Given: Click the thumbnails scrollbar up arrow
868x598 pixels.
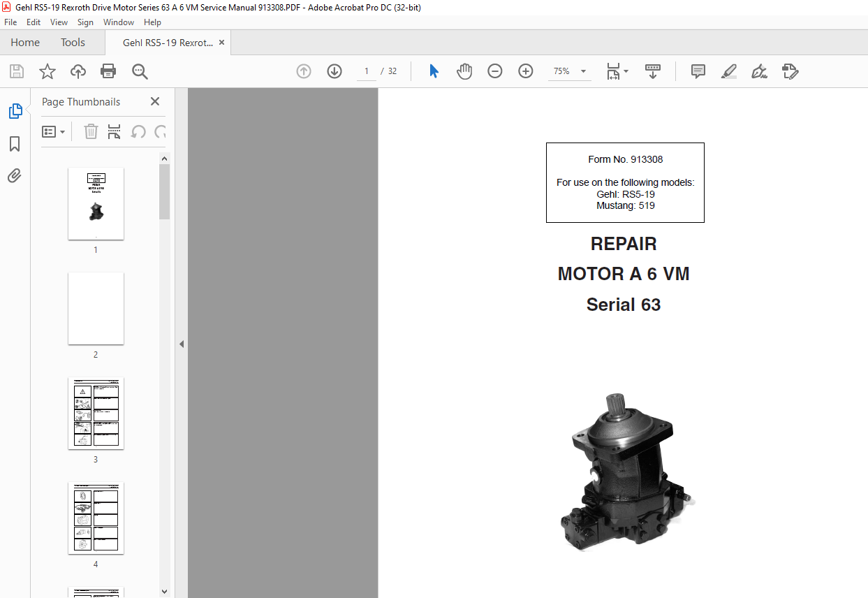Looking at the screenshot, I should 165,159.
